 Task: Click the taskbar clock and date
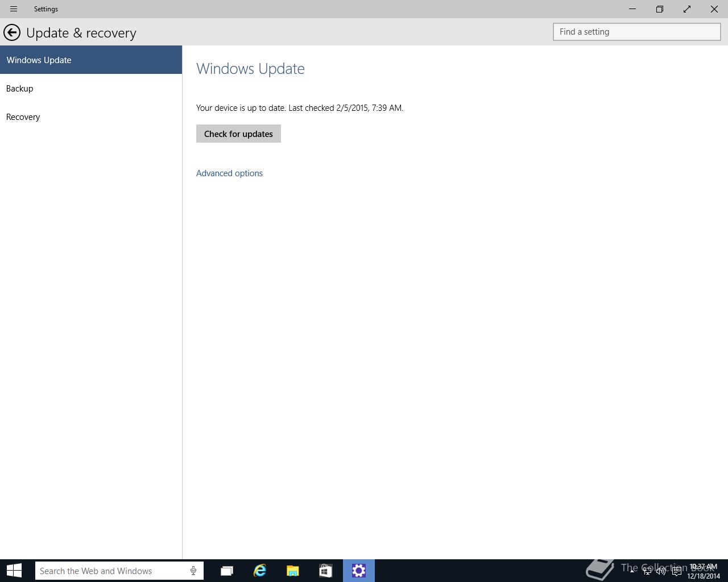pos(704,571)
